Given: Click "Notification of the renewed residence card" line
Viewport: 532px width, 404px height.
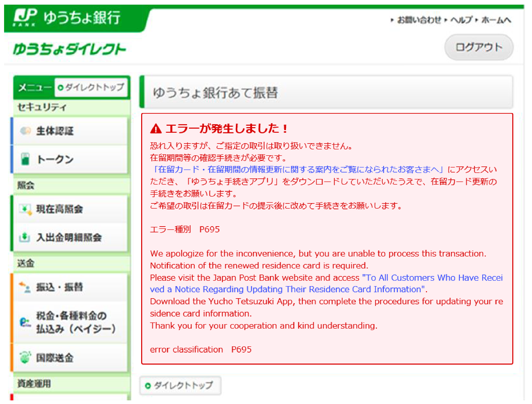Looking at the screenshot, I should coord(259,266).
